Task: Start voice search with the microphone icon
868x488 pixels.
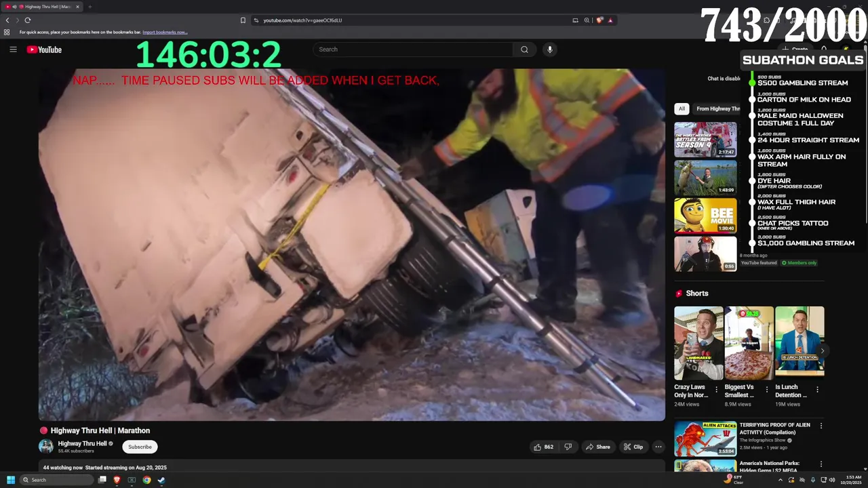Action: (550, 49)
